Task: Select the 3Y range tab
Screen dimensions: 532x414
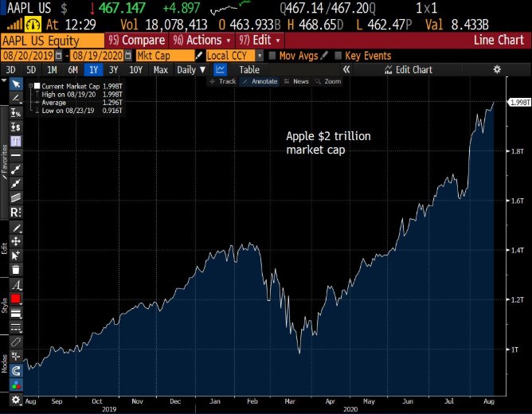Action: [x=113, y=70]
